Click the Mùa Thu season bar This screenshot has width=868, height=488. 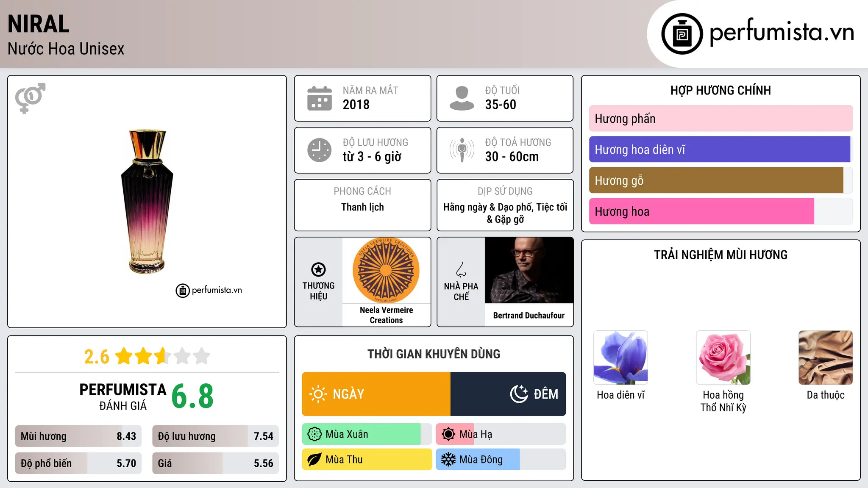point(367,460)
